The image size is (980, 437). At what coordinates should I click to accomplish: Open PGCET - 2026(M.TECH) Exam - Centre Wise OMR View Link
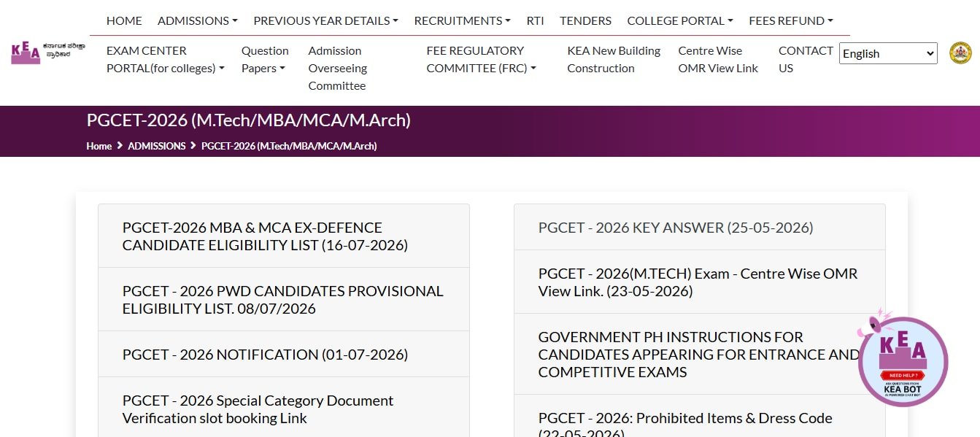pyautogui.click(x=700, y=282)
